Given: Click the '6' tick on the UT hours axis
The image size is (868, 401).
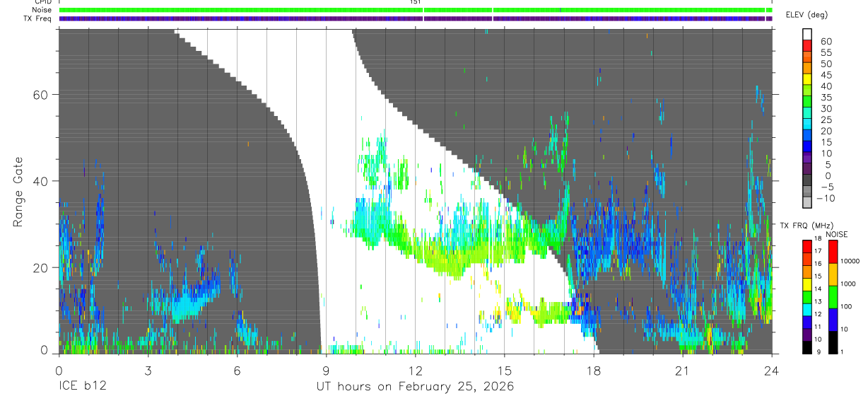Looking at the screenshot, I should click(x=237, y=370).
